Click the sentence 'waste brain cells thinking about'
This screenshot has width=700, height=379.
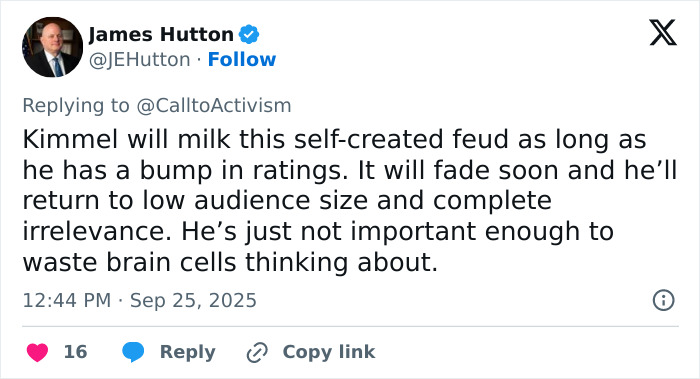pos(230,262)
